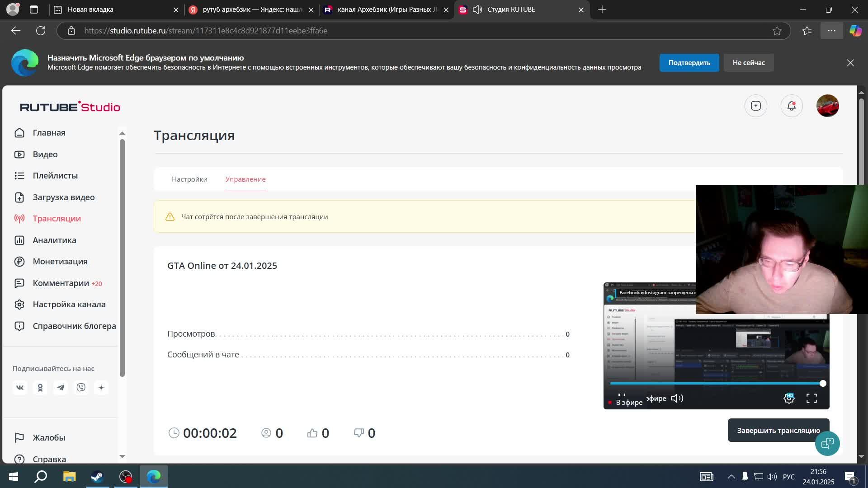Viewport: 868px width, 488px height.
Task: Enter fullscreen in the preview player
Action: [811, 398]
